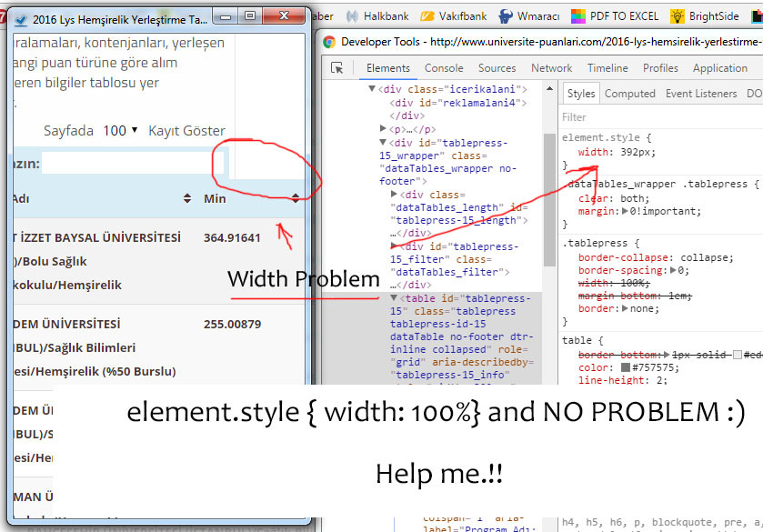Open the Timeline tab

tap(607, 68)
